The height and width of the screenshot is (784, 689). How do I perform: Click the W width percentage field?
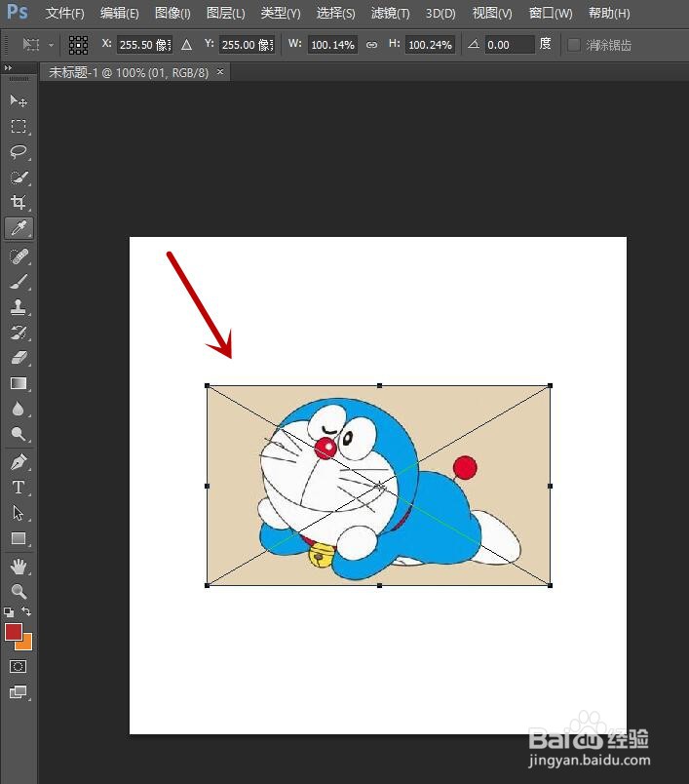[332, 45]
